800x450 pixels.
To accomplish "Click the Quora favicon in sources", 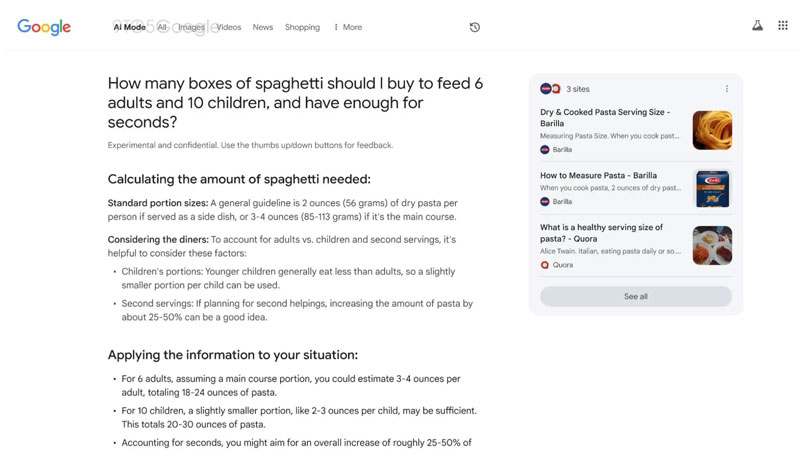I will click(545, 265).
